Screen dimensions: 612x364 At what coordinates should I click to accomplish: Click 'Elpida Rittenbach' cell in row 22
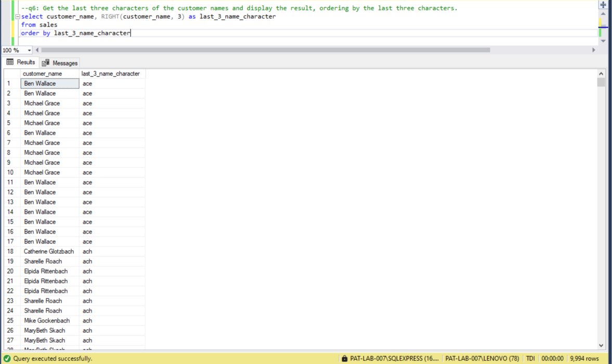pyautogui.click(x=49, y=291)
